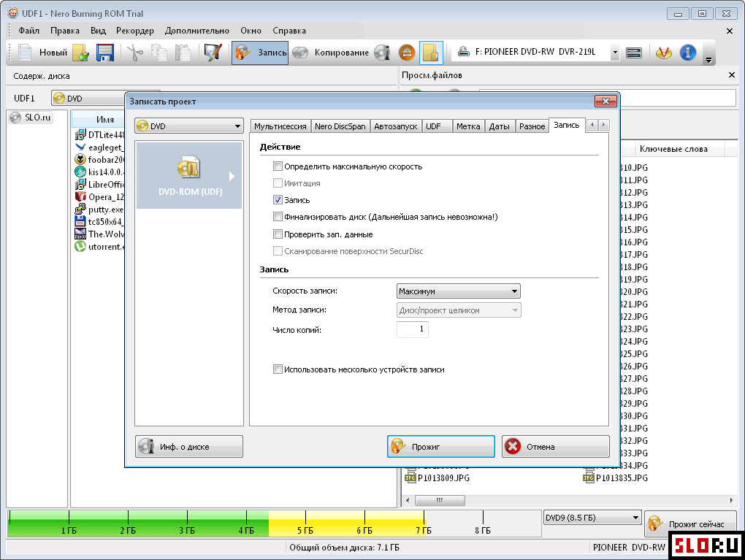Switch to the Nero DiscSpan tab
This screenshot has height=560, width=745.
[x=340, y=126]
